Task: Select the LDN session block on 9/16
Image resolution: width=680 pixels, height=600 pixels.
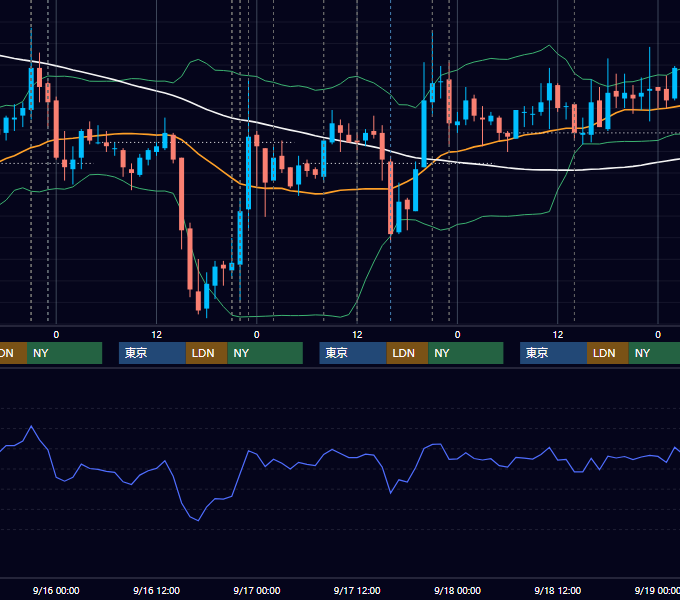Action: point(206,353)
